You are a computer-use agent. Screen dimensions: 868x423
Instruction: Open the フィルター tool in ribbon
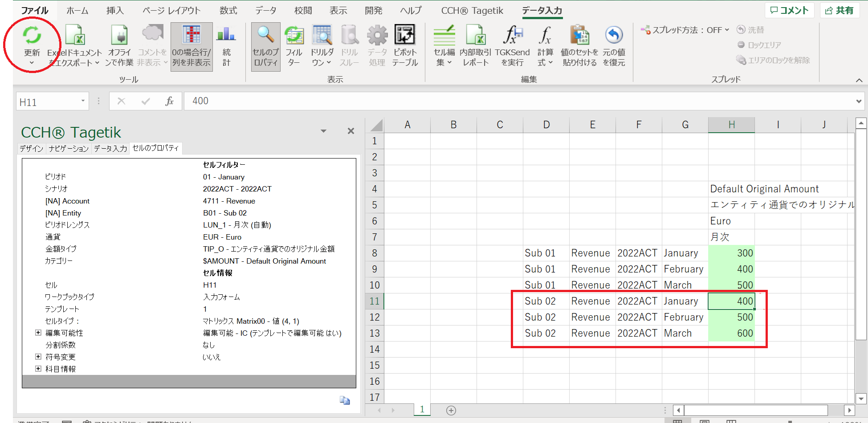(x=294, y=36)
